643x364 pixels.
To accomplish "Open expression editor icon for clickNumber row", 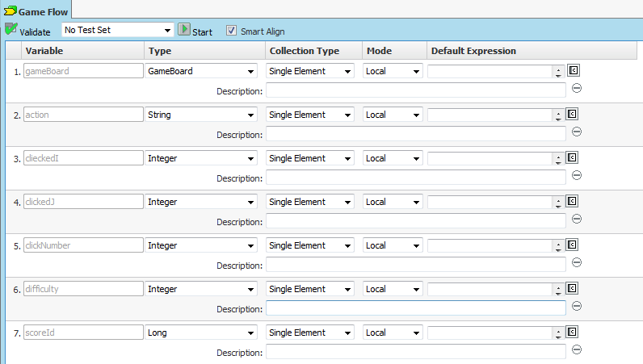I will pyautogui.click(x=573, y=245).
